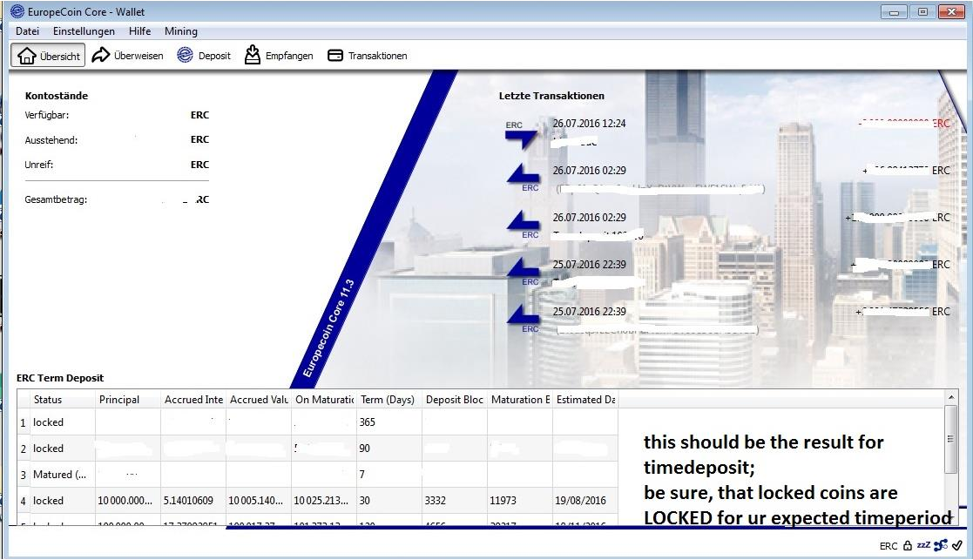Select deposit row number 3

(23, 475)
